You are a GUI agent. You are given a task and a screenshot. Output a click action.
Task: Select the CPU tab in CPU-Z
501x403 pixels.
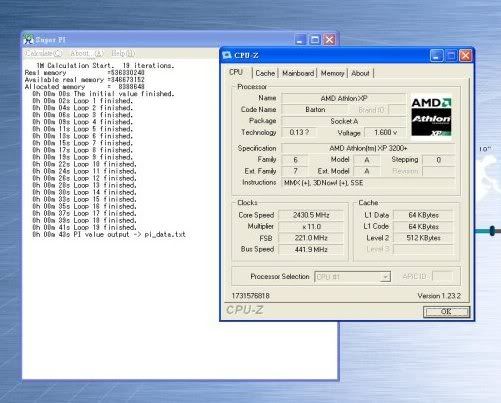[x=236, y=72]
